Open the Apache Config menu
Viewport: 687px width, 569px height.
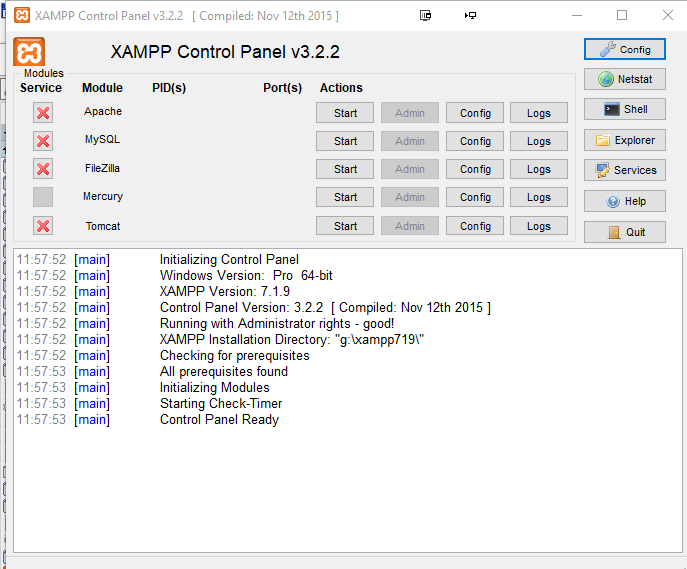(x=475, y=113)
